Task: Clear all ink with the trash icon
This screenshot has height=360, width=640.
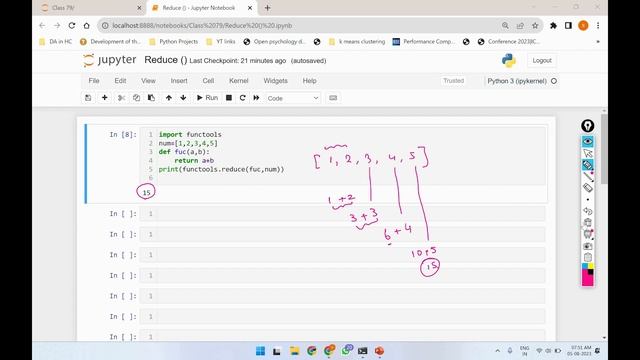Action: 587,222
